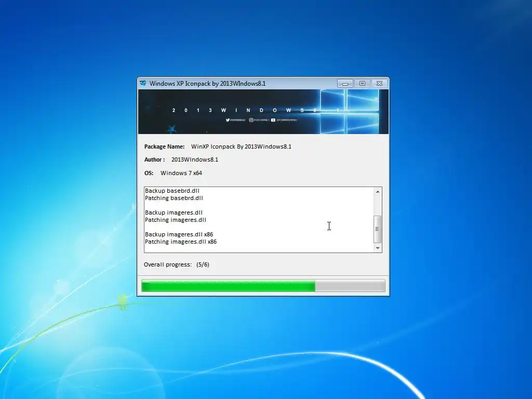The height and width of the screenshot is (399, 532).
Task: Click 'Backup imageres.dll x86' log line
Action: (x=179, y=234)
